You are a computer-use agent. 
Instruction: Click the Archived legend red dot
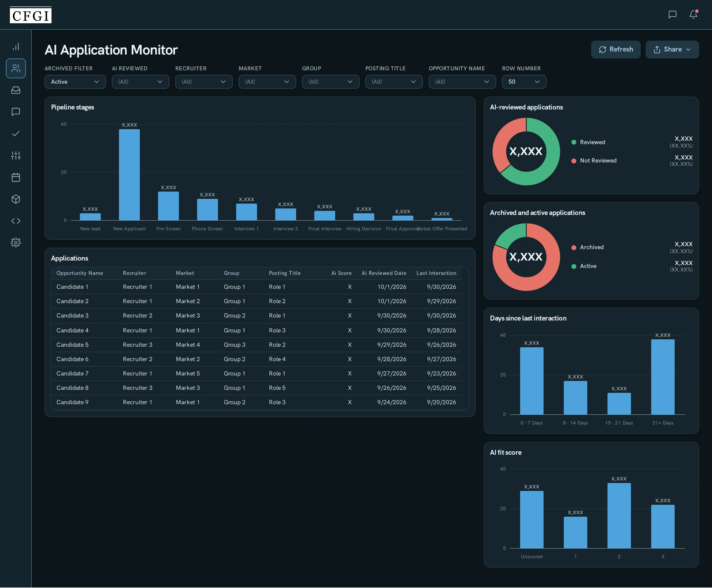[x=574, y=248]
